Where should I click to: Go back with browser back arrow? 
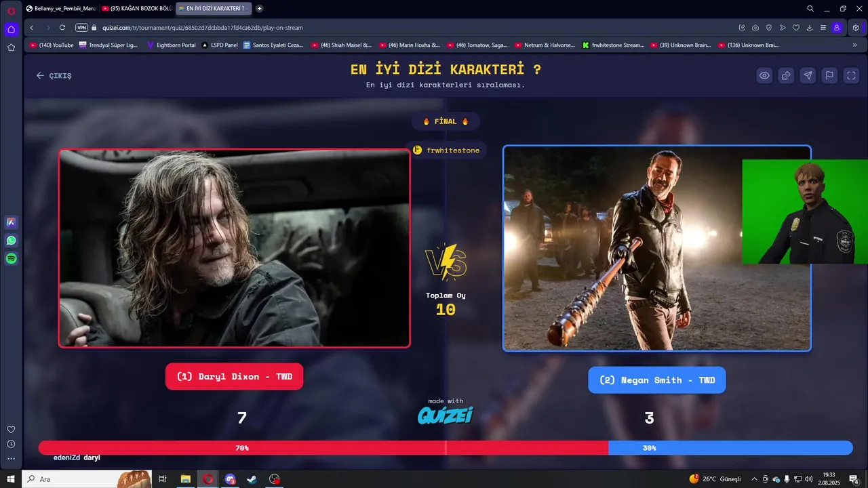coord(31,28)
